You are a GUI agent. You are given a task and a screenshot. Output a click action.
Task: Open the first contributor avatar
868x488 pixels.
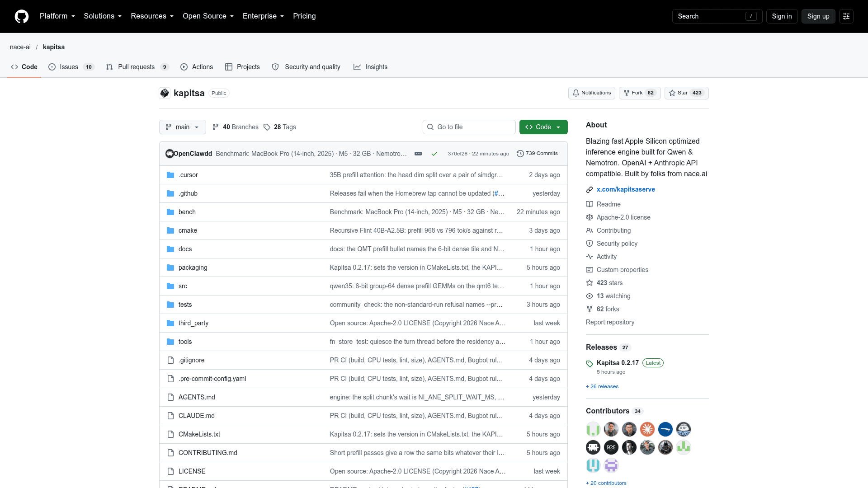[593, 429]
